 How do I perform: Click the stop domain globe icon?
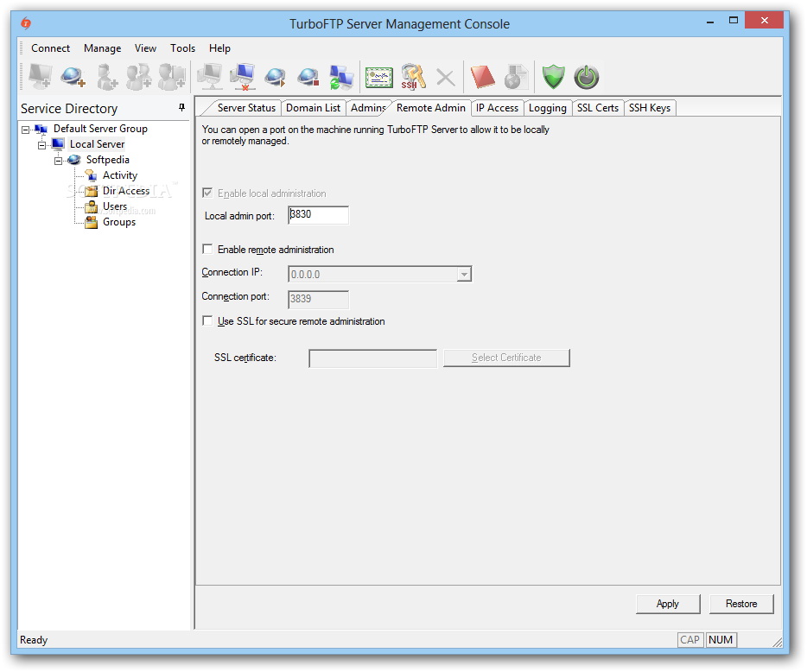coord(308,77)
